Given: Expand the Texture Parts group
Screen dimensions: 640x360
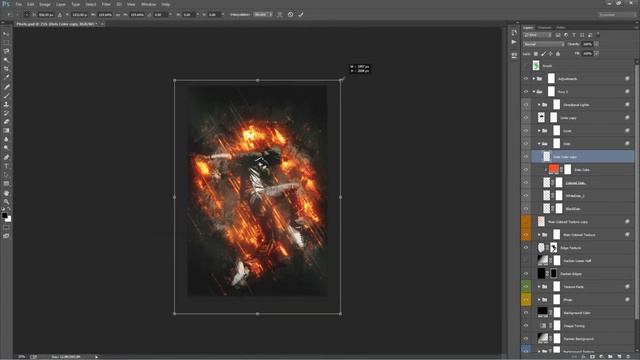Looking at the screenshot, I should tap(539, 287).
